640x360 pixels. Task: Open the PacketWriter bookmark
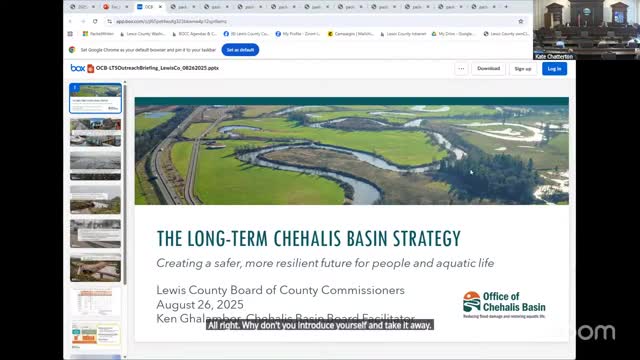(98, 34)
